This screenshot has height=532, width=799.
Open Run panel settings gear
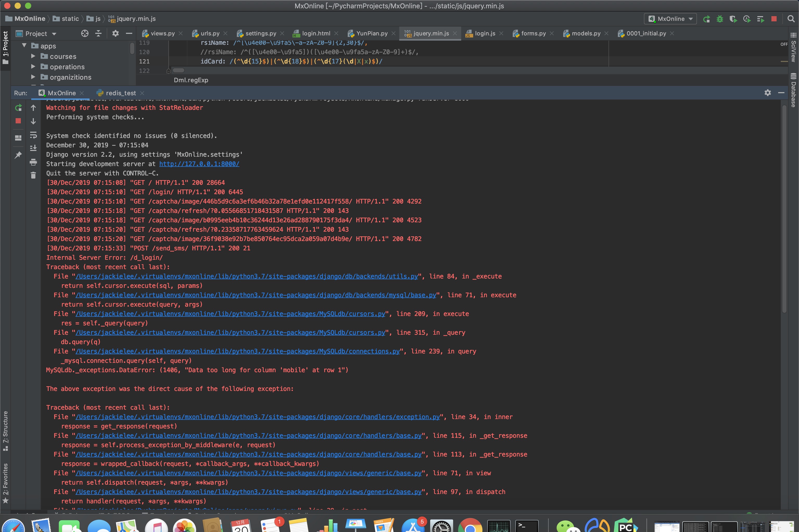(768, 93)
